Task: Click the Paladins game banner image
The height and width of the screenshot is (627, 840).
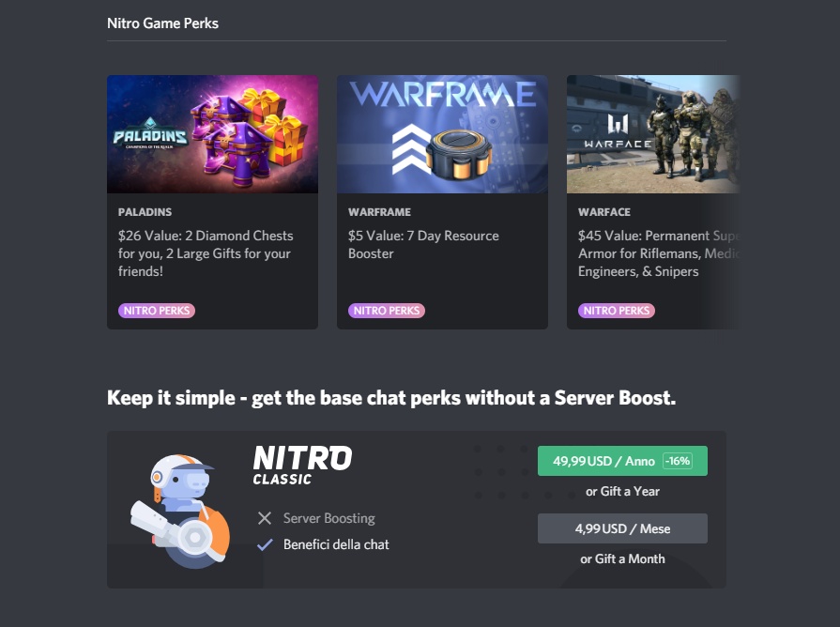Action: (x=212, y=134)
